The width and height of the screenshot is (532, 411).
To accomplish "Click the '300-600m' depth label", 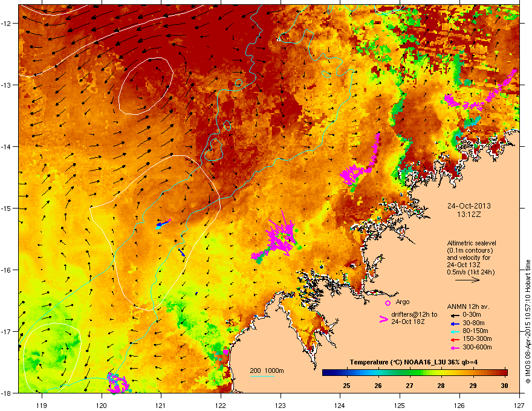I will 477,347.
